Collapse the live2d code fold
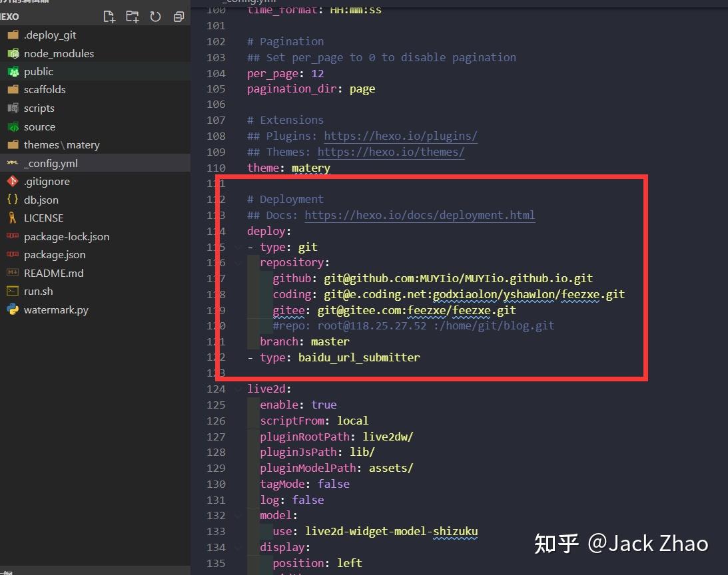728x575 pixels. pyautogui.click(x=238, y=389)
